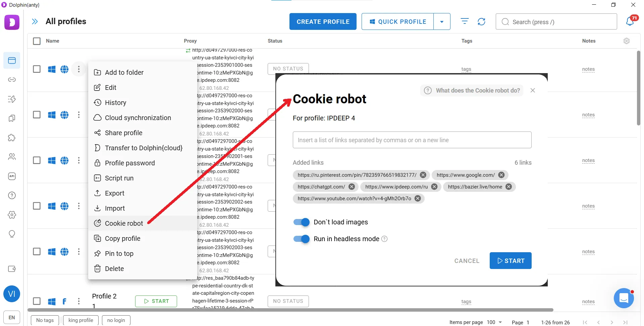Open the wallet icon in the sidebar

click(x=12, y=269)
